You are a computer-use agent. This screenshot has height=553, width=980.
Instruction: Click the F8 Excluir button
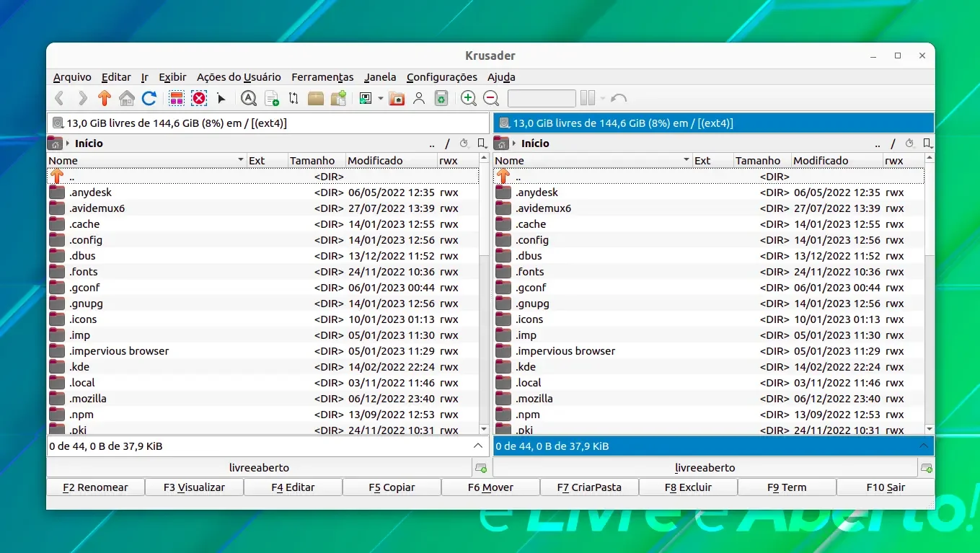pos(688,487)
